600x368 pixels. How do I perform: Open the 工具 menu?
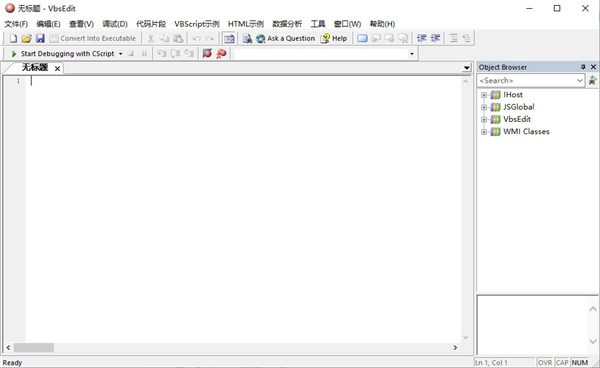[318, 24]
